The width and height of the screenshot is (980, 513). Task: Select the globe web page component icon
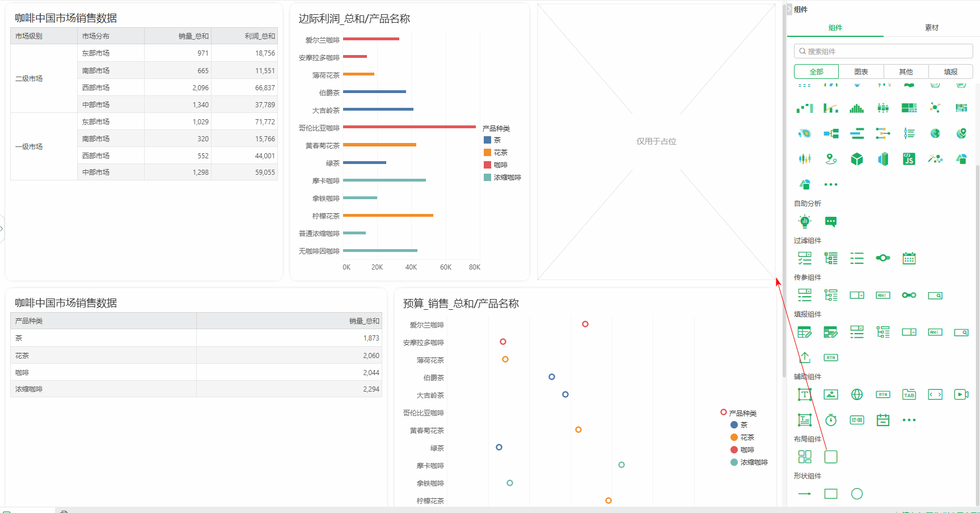(857, 394)
